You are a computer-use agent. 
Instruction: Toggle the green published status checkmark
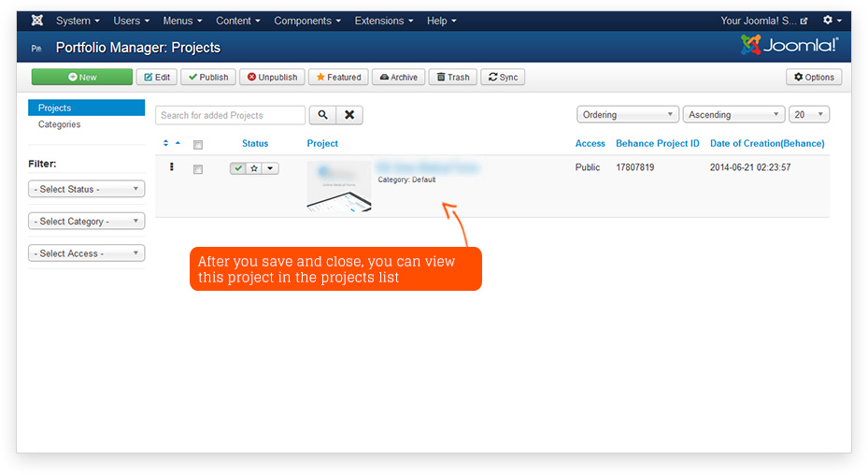238,168
